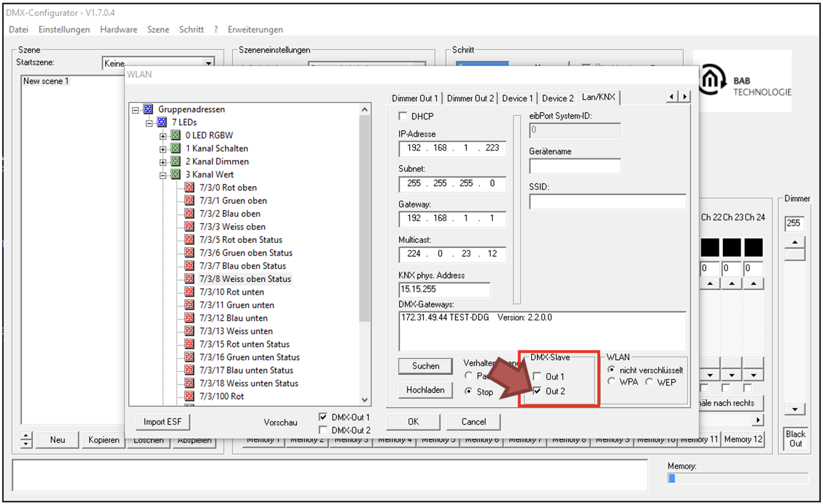Expand the 2 Kanal Dimmen node

[x=163, y=162]
